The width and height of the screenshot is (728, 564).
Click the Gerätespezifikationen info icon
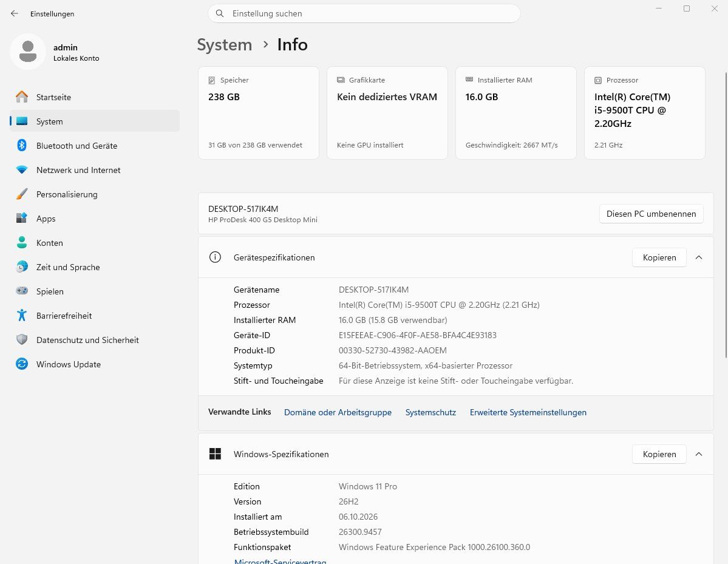[x=215, y=257]
